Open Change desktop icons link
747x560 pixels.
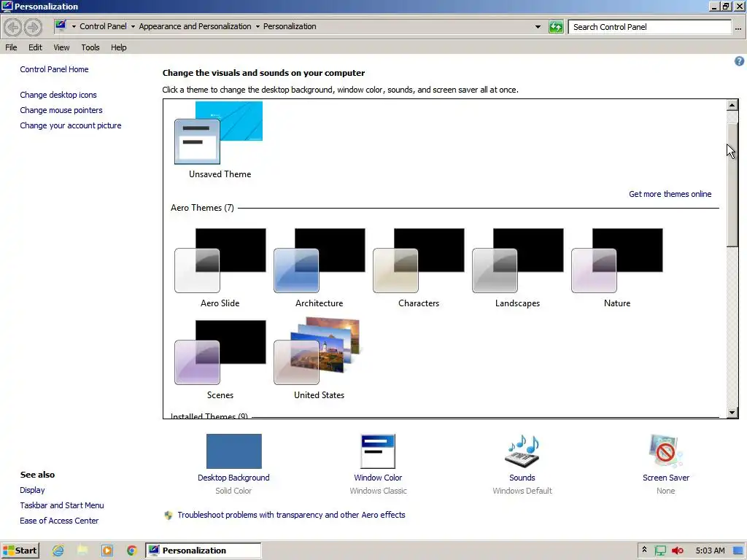point(58,95)
